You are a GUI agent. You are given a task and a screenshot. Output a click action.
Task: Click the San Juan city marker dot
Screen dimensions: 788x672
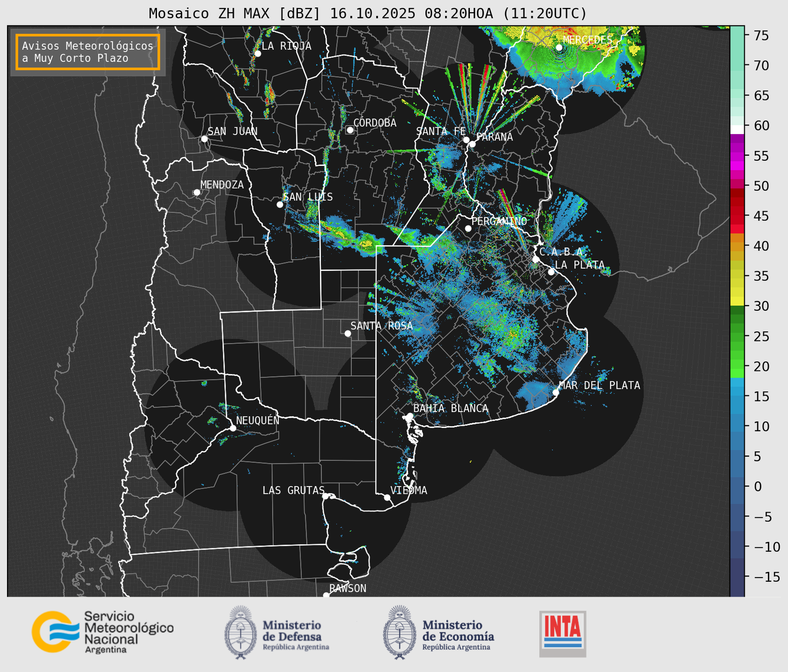tap(204, 139)
